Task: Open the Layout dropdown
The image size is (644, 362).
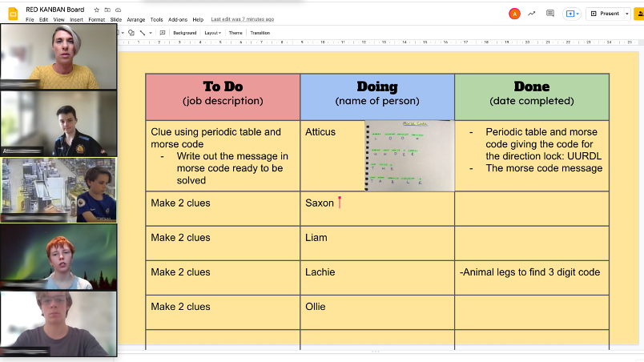Action: 213,33
